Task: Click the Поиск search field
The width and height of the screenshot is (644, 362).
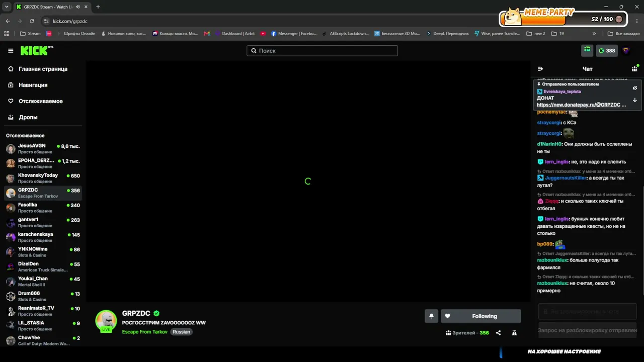Action: coord(322,51)
